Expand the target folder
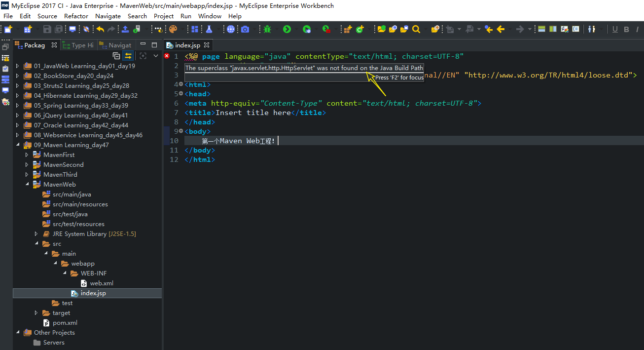This screenshot has width=644, height=350. (x=36, y=313)
